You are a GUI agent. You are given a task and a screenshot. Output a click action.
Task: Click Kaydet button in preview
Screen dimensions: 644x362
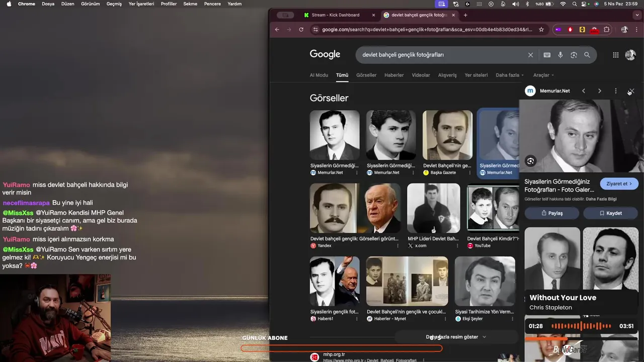click(610, 213)
